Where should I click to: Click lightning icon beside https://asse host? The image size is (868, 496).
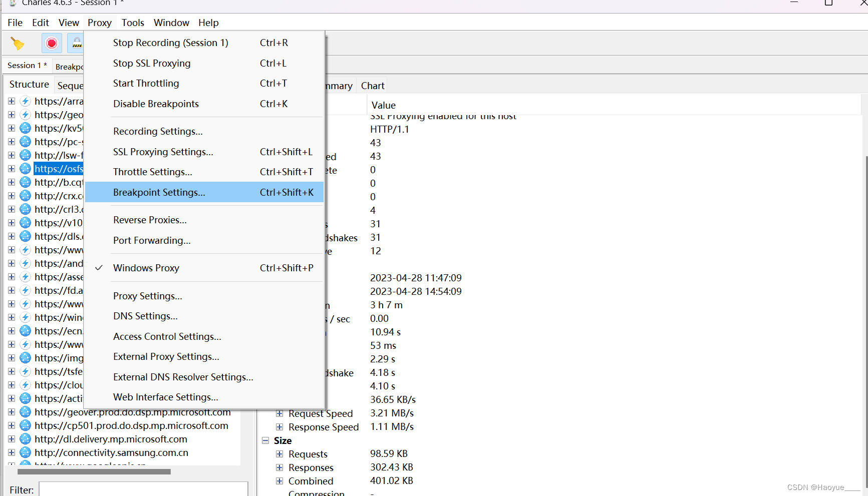tap(25, 277)
